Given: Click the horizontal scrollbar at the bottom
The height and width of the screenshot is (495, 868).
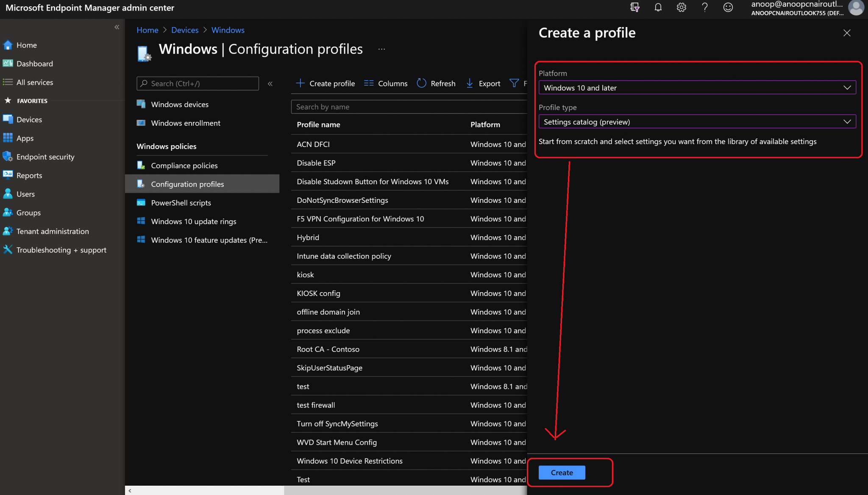Looking at the screenshot, I should click(x=326, y=490).
